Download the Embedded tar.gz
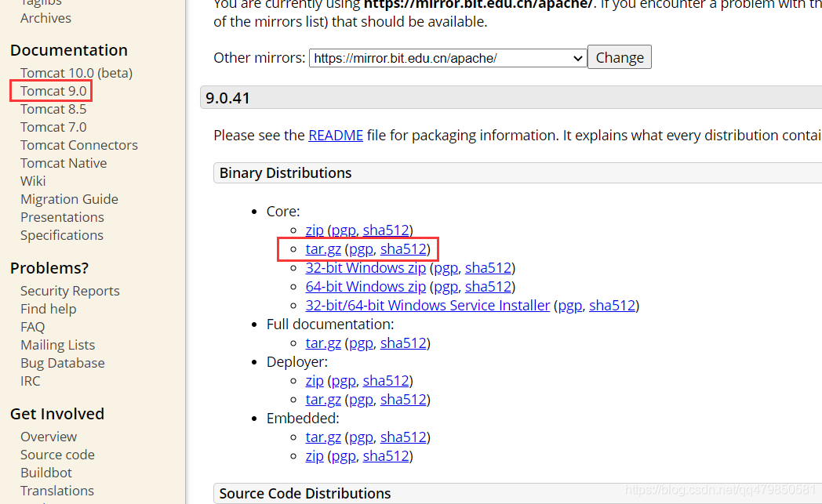The height and width of the screenshot is (504, 822). pos(323,437)
